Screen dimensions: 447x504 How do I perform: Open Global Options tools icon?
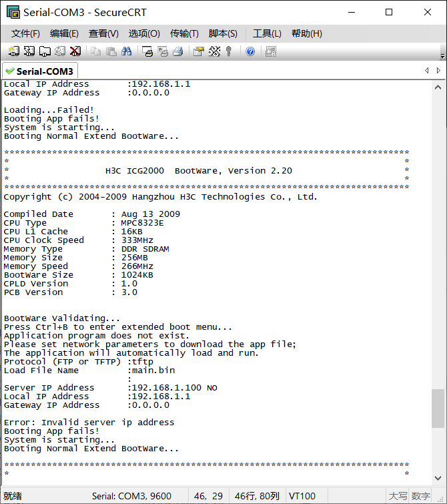click(x=214, y=51)
